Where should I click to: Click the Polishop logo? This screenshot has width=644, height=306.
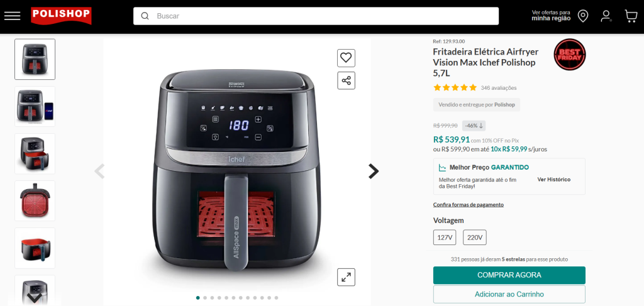(x=61, y=16)
